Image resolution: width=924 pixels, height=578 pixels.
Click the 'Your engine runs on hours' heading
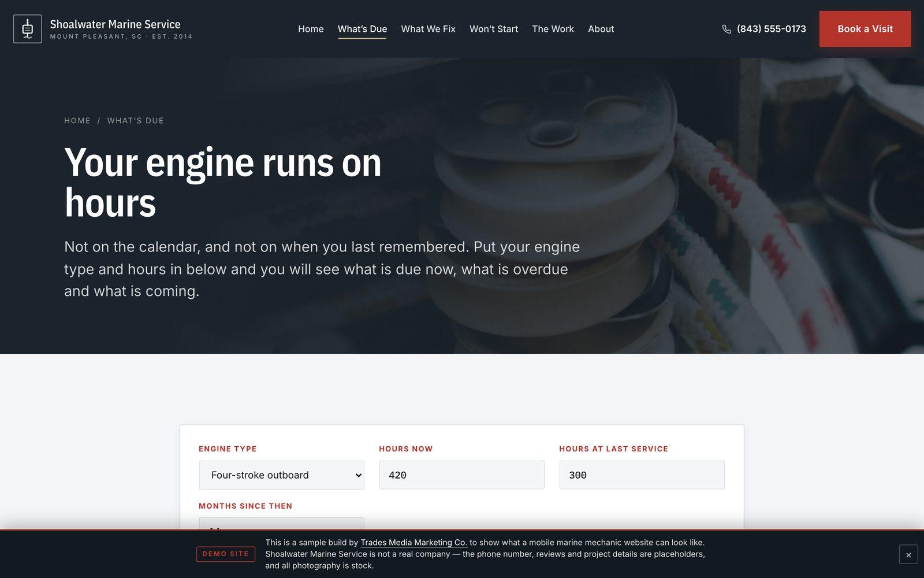click(223, 183)
